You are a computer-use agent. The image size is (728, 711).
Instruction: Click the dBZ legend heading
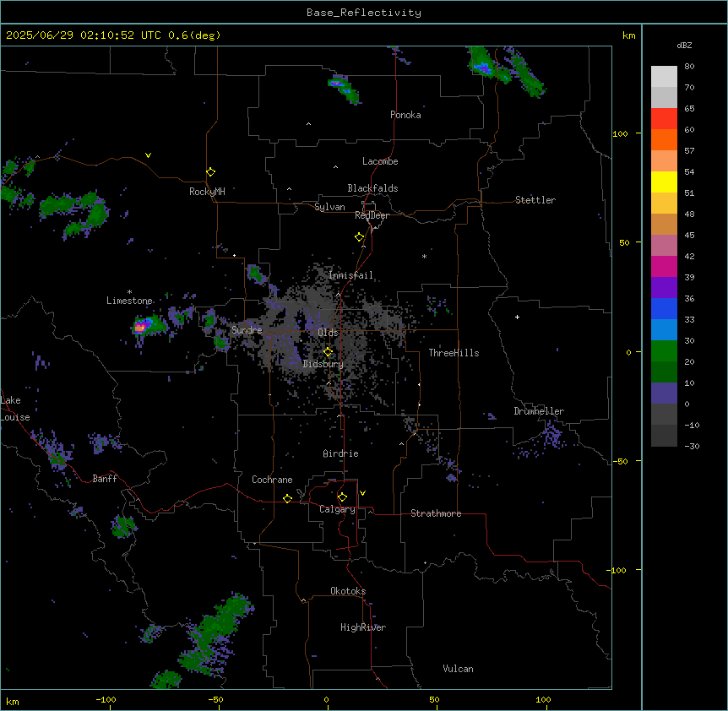click(684, 45)
